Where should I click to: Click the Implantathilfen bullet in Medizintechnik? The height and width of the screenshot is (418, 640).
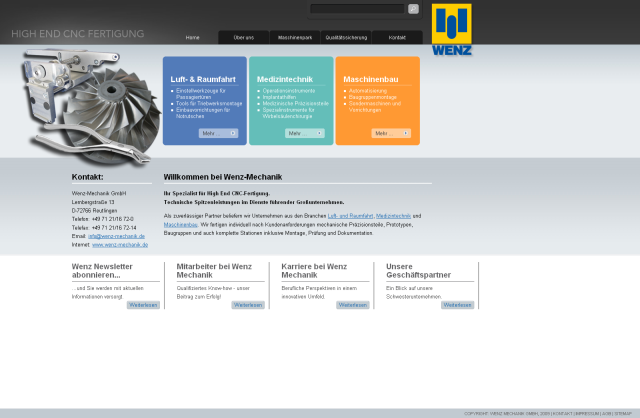(x=279, y=97)
